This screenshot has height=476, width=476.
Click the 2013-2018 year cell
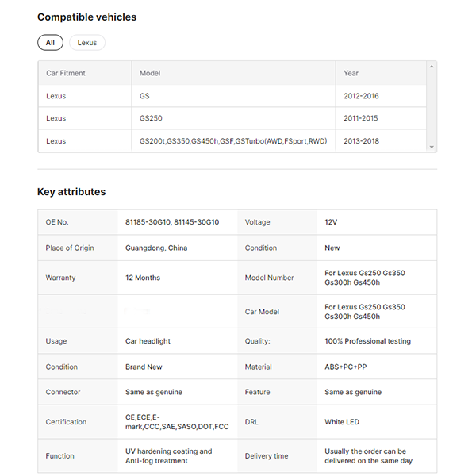click(361, 141)
